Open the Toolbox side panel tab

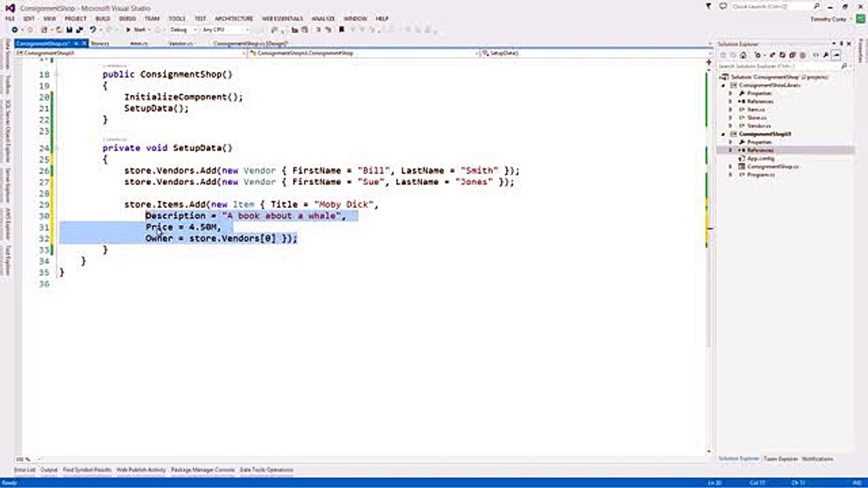7,85
